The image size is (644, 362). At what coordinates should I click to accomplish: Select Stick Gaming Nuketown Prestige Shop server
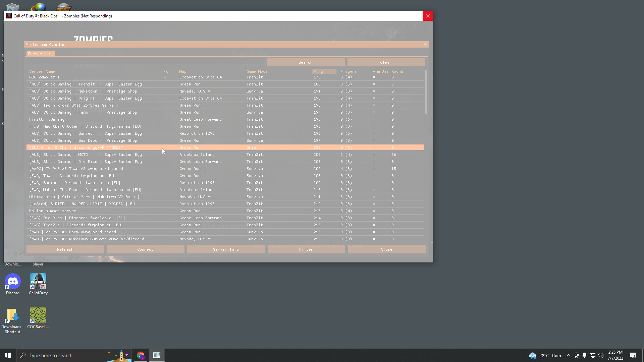pos(225,91)
